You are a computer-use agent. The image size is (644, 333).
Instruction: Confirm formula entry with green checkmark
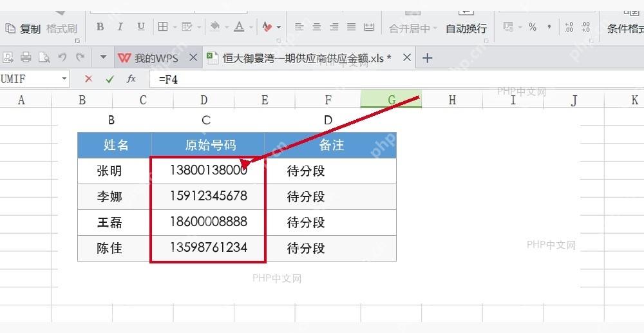click(109, 79)
